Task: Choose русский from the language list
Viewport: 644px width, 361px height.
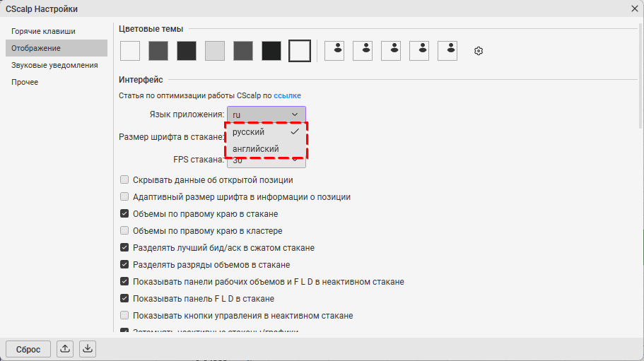Action: 249,132
